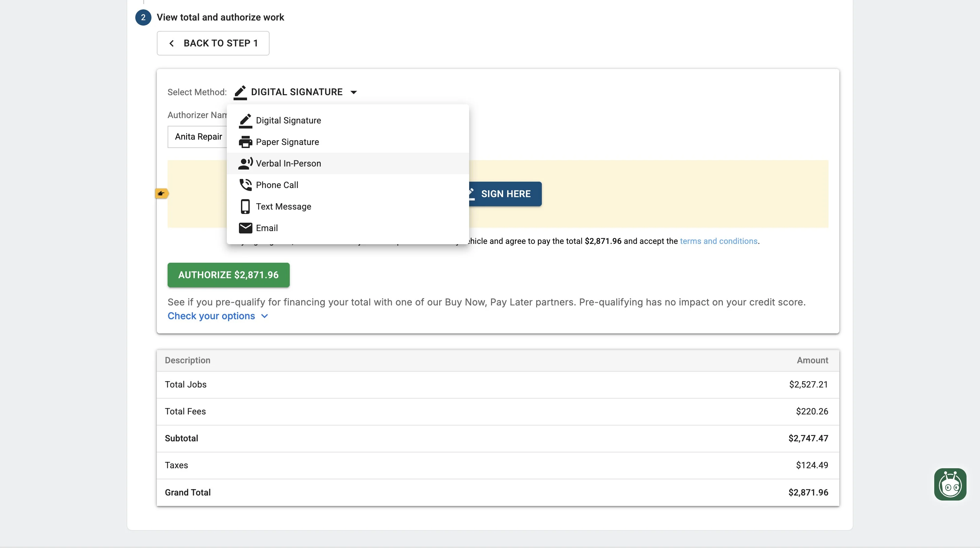Click the step 2 circle badge
980x551 pixels.
[143, 17]
